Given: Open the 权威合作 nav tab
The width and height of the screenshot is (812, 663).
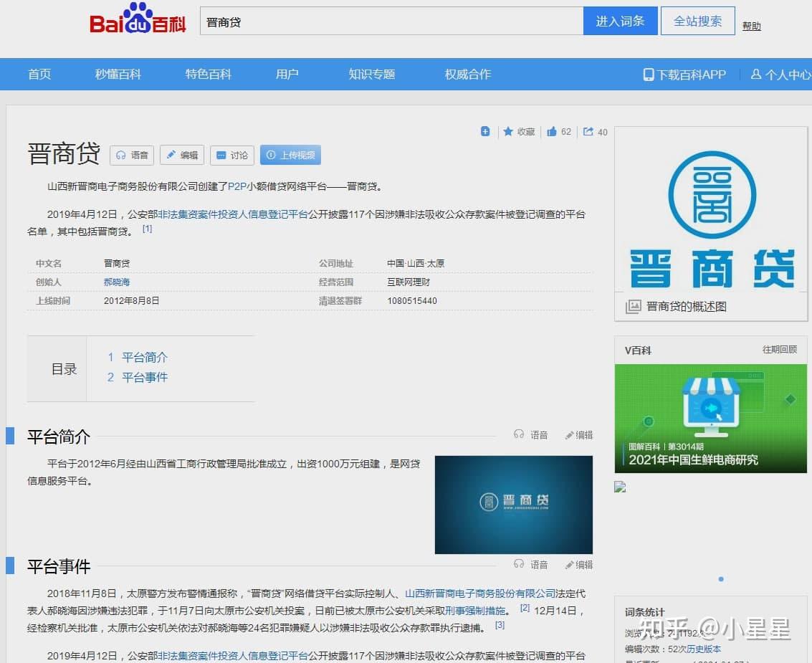Looking at the screenshot, I should click(467, 74).
